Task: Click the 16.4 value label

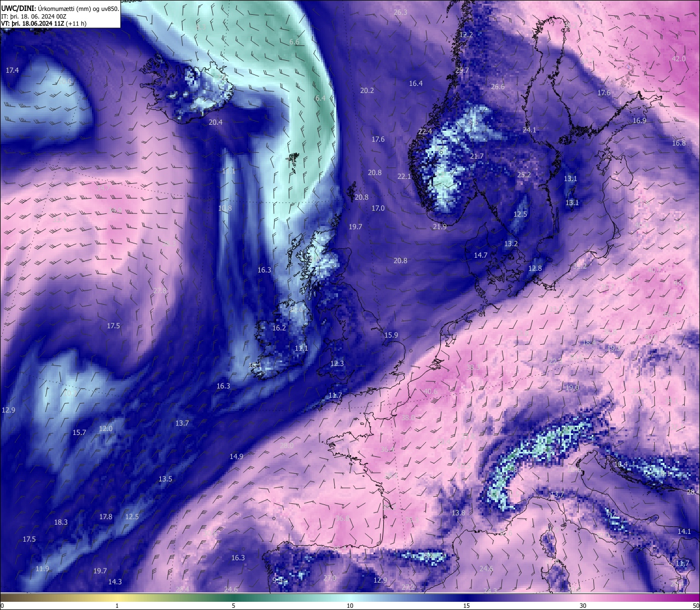Action: 416,84
